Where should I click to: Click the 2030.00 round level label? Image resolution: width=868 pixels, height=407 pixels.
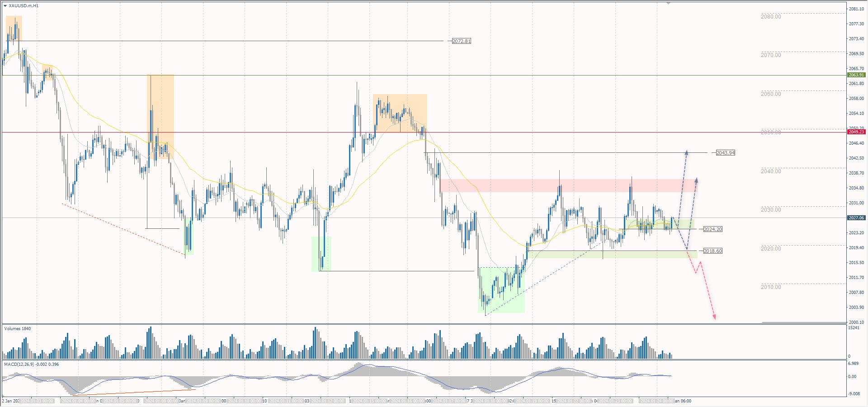(x=771, y=210)
